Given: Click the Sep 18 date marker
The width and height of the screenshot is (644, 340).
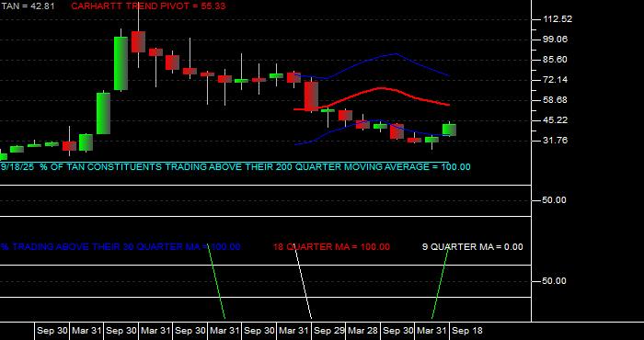Looking at the screenshot, I should [x=467, y=331].
